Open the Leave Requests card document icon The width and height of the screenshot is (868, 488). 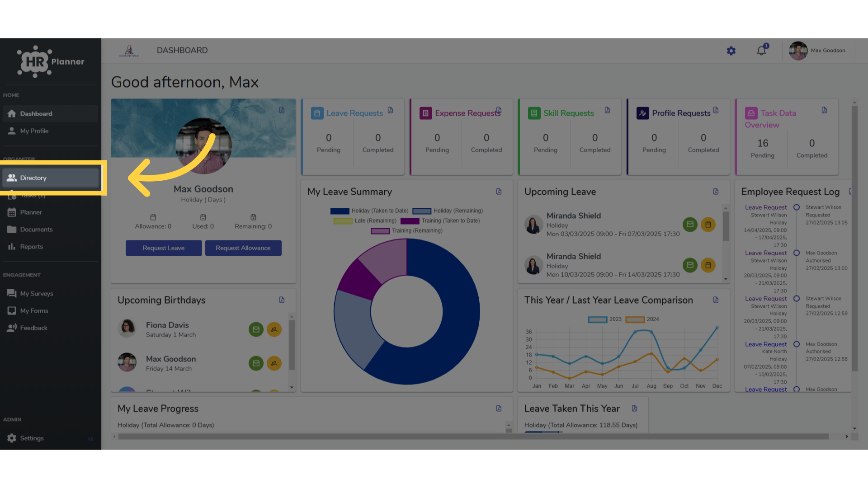(391, 110)
